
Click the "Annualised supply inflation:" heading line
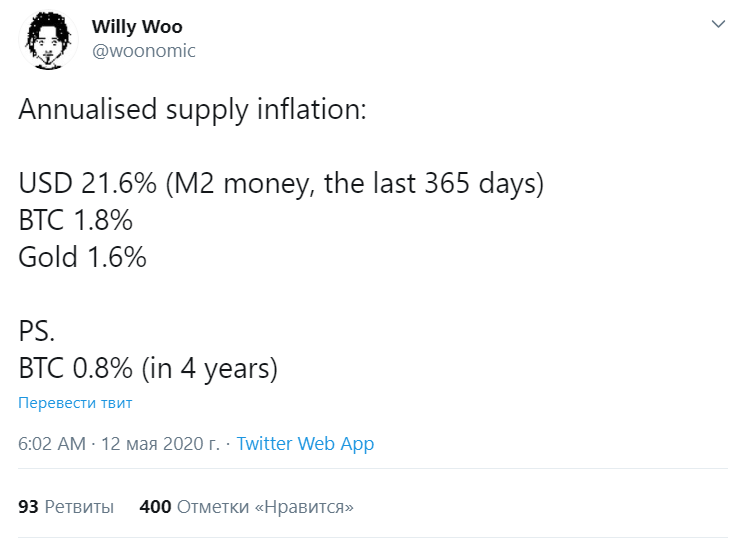[192, 110]
